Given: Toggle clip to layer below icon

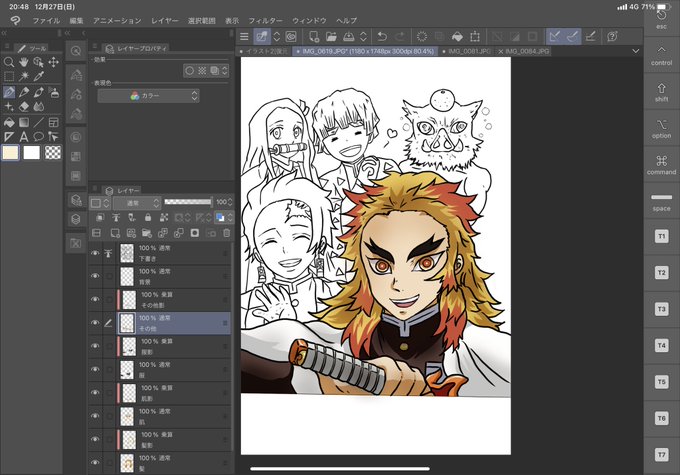Looking at the screenshot, I should (100, 217).
